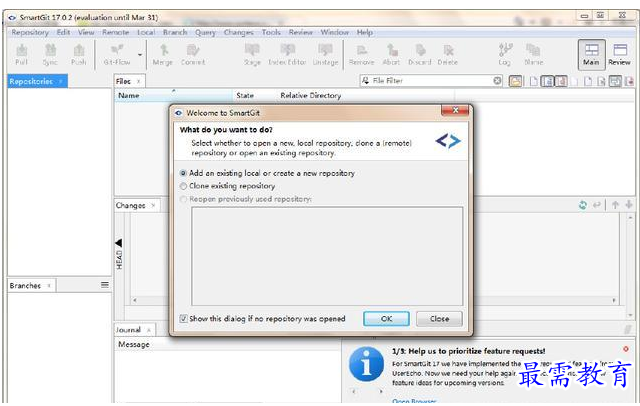Click the Merge toolbar icon

[163, 55]
